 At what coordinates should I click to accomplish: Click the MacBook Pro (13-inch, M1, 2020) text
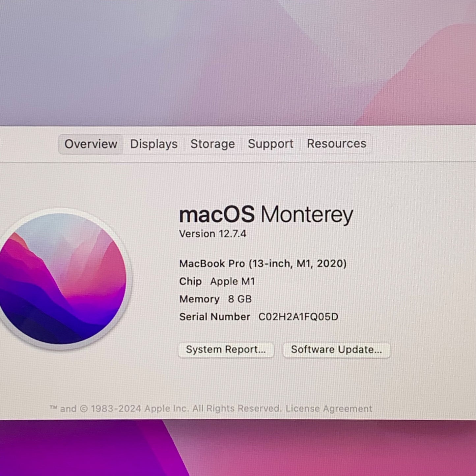tap(263, 264)
